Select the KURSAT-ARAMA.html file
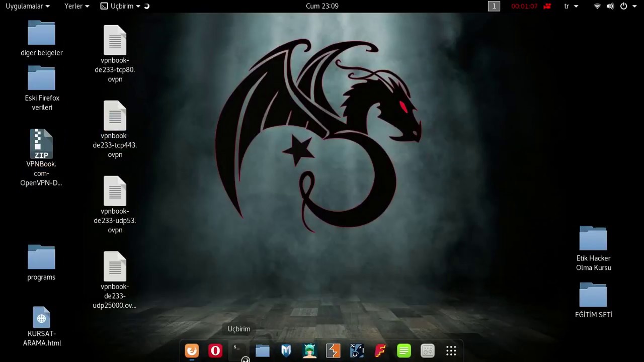 click(42, 326)
